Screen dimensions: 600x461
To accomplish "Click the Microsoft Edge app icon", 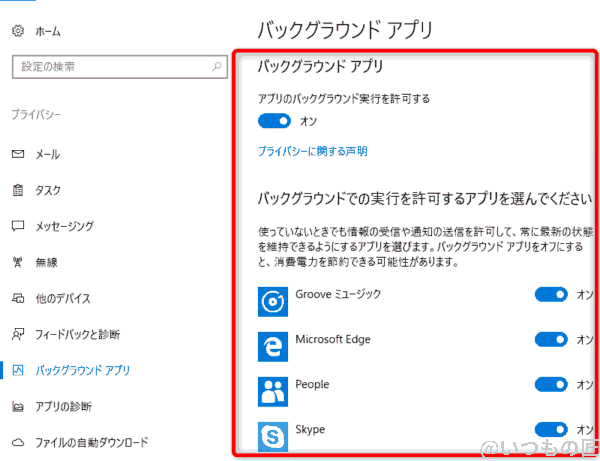I will (x=273, y=347).
